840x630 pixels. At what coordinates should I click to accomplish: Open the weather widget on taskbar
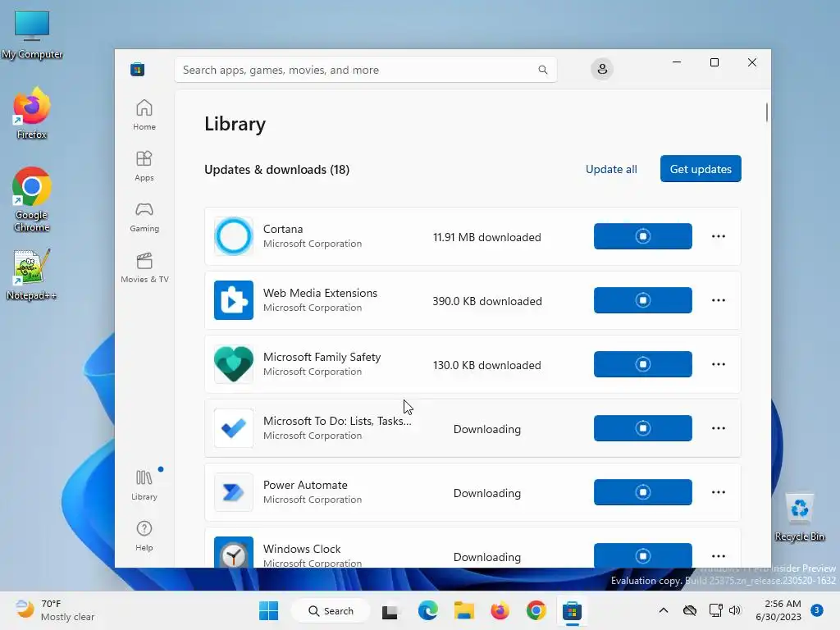tap(55, 610)
